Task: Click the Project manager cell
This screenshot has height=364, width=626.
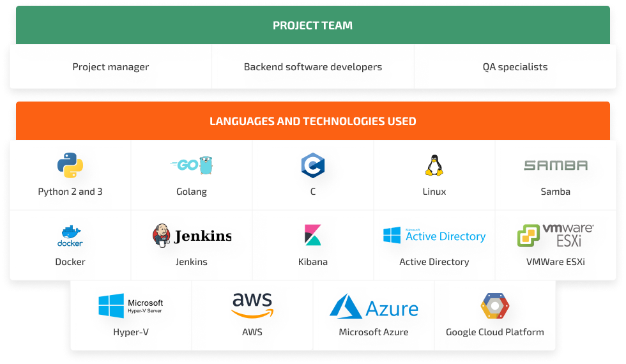Action: [111, 66]
